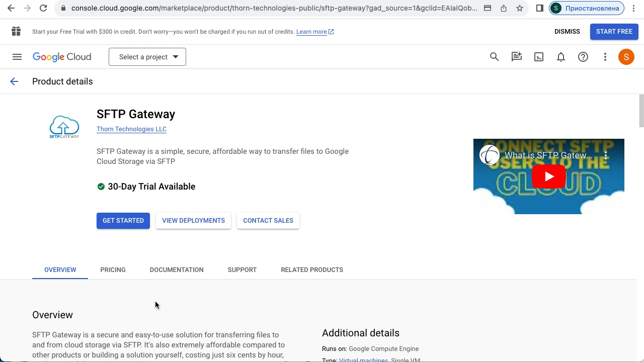Expand the Select a project dropdown
Image resolution: width=644 pixels, height=362 pixels.
147,57
